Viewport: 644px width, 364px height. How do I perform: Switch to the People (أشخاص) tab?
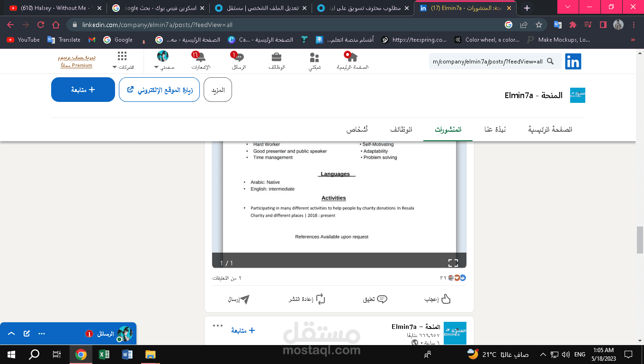coord(357,129)
